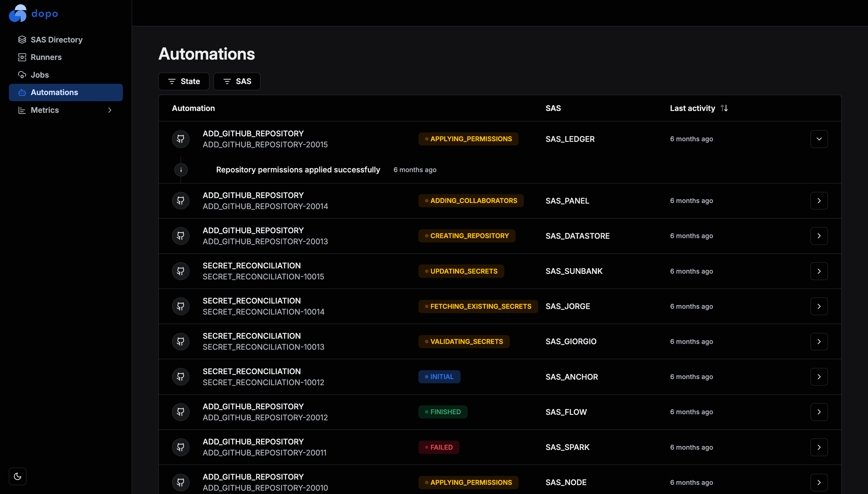Click the dopo logo icon
This screenshot has width=868, height=494.
(18, 13)
